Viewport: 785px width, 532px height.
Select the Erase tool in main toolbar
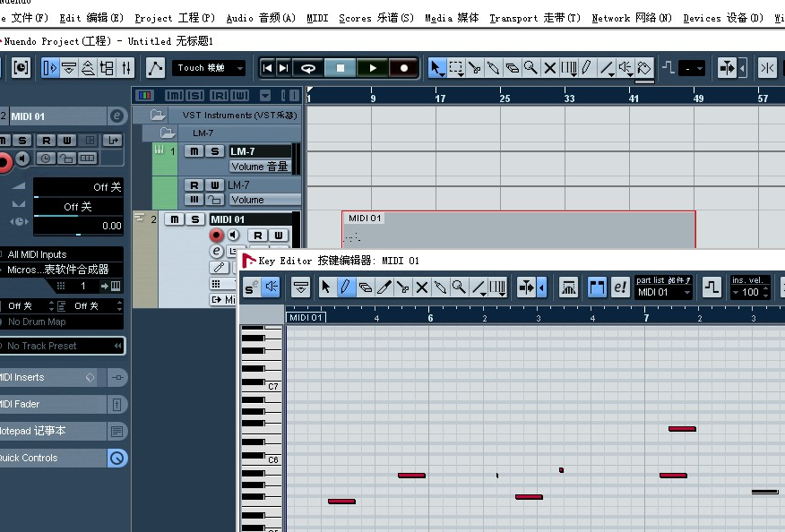pyautogui.click(x=513, y=67)
